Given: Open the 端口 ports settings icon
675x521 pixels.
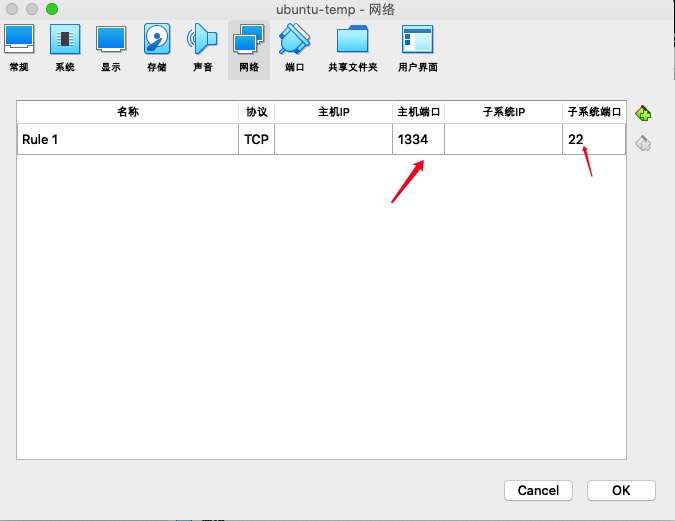Looking at the screenshot, I should [x=294, y=48].
